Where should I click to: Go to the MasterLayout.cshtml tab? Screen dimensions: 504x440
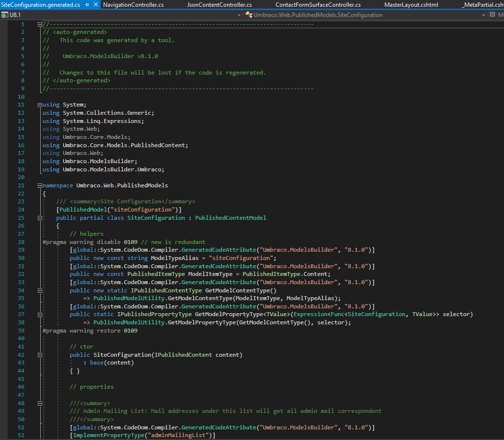pyautogui.click(x=411, y=5)
